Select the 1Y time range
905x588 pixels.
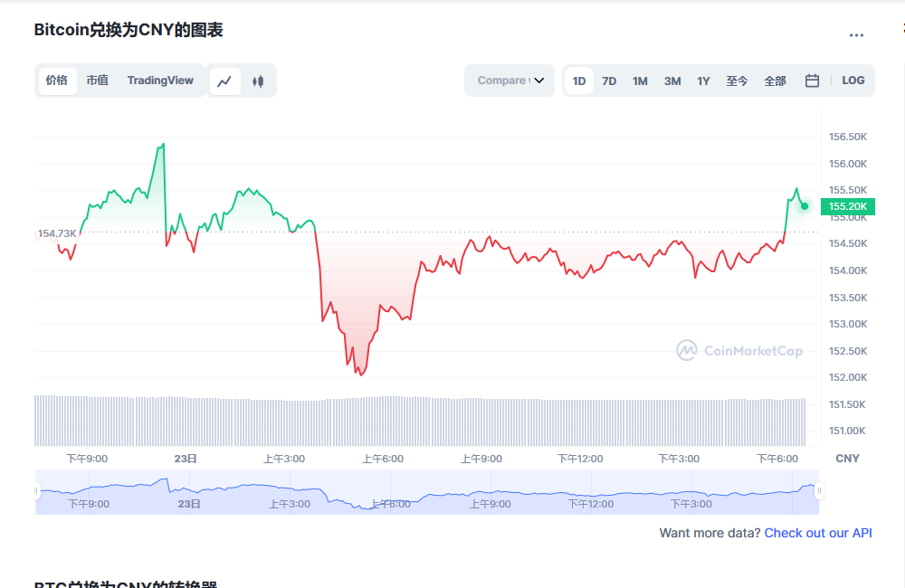703,81
